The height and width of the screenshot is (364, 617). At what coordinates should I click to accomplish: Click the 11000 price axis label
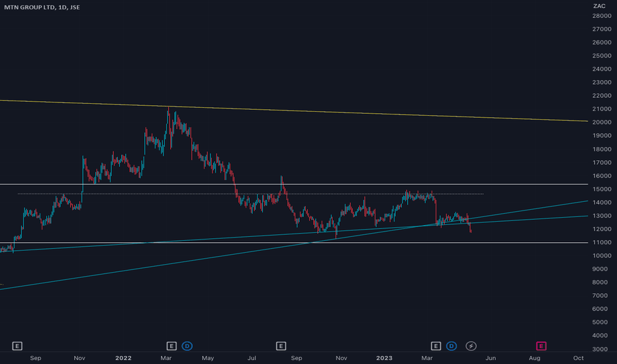602,242
